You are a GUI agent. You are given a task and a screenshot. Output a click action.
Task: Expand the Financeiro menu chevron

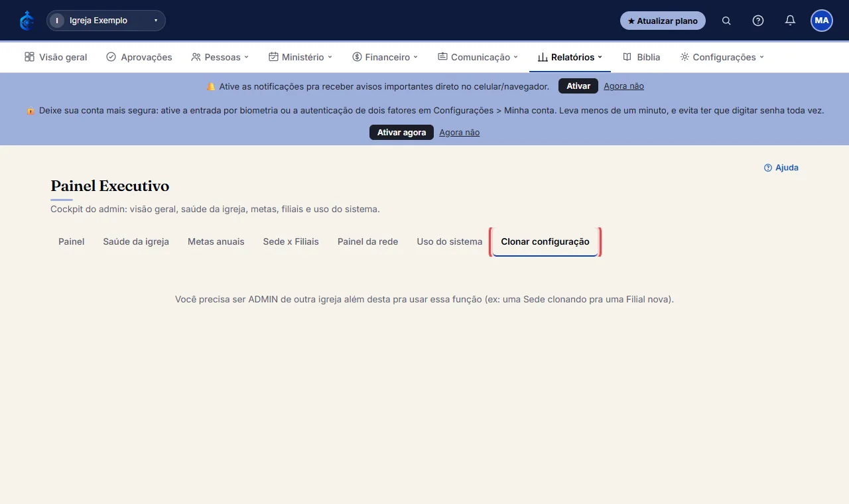[415, 57]
